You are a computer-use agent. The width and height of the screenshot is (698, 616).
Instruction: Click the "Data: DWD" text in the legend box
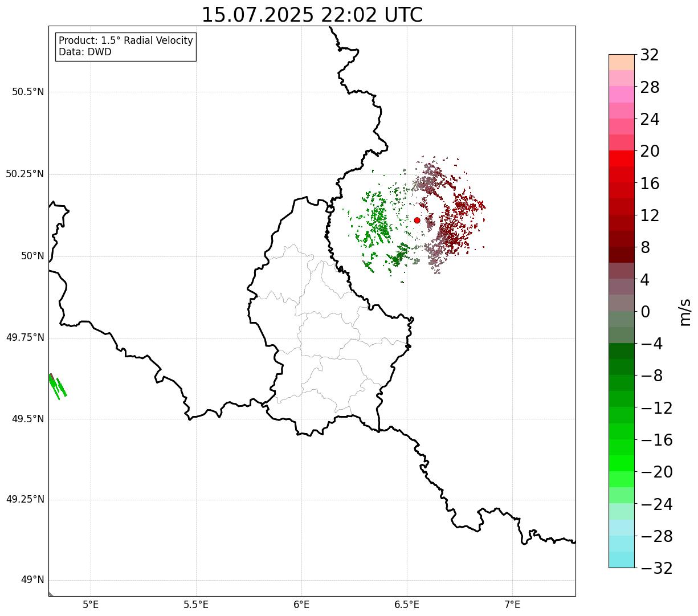(x=85, y=52)
